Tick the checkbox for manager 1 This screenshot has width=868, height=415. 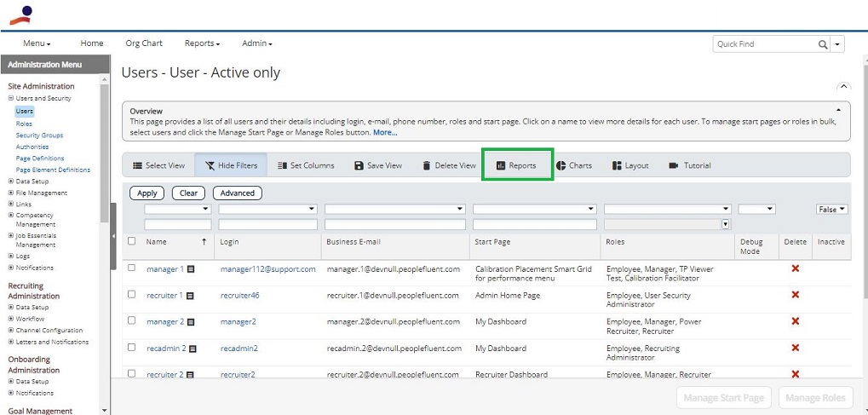coord(131,268)
